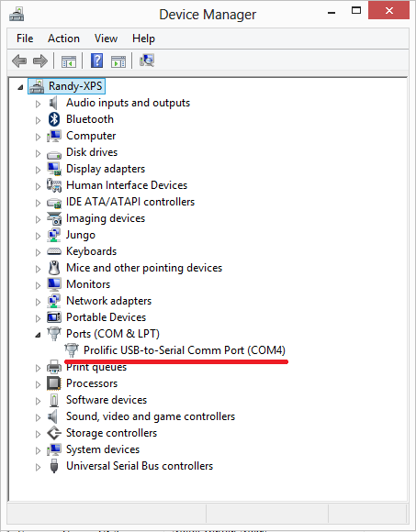Select the Human Interface Devices entry
Screen dimensions: 416x532
(x=127, y=185)
